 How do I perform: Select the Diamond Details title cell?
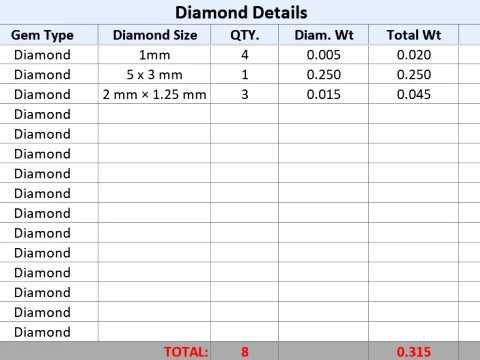241,12
